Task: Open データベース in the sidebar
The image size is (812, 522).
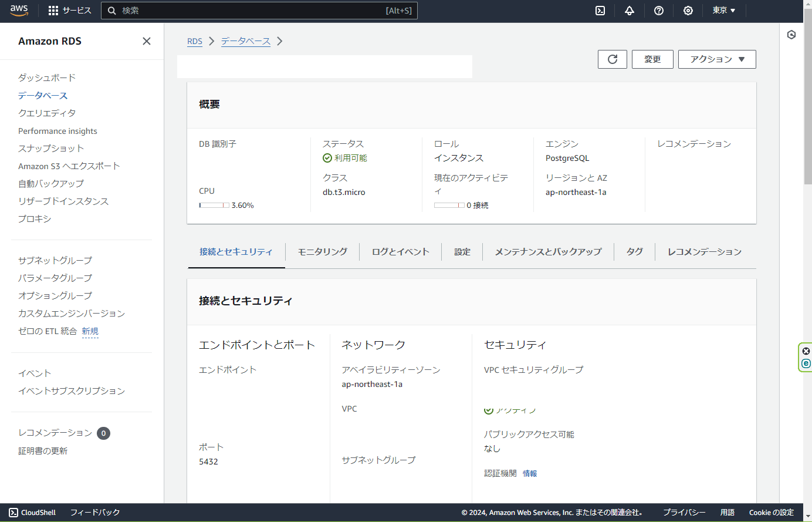Action: click(x=43, y=95)
